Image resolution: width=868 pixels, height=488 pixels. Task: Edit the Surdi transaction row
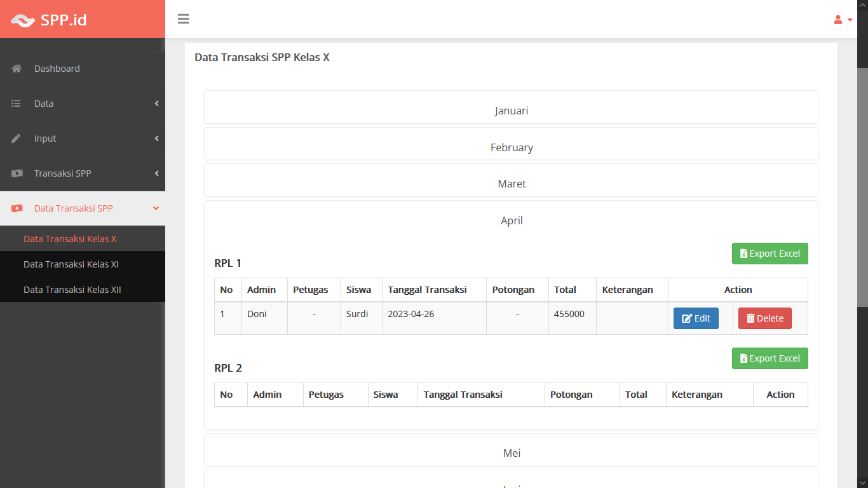pyautogui.click(x=696, y=318)
